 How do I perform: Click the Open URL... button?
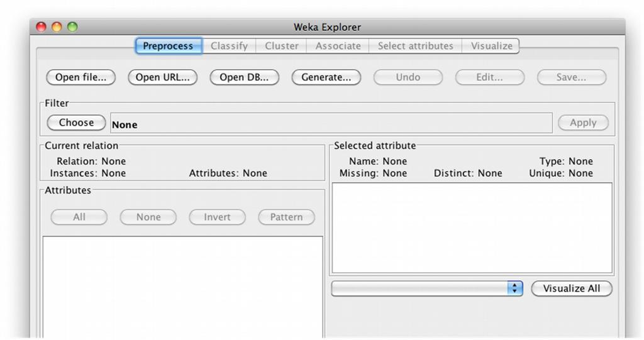pos(163,77)
